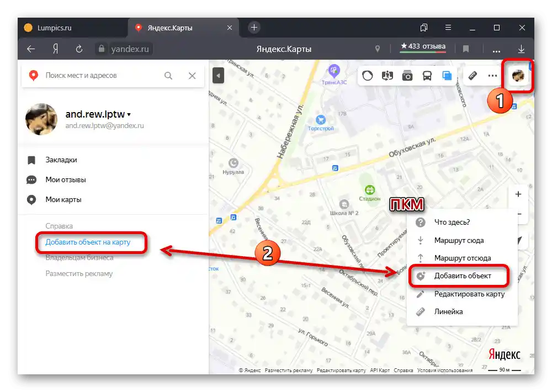Open the Разместить рекламу link in side panel
This screenshot has width=552, height=392.
(79, 274)
